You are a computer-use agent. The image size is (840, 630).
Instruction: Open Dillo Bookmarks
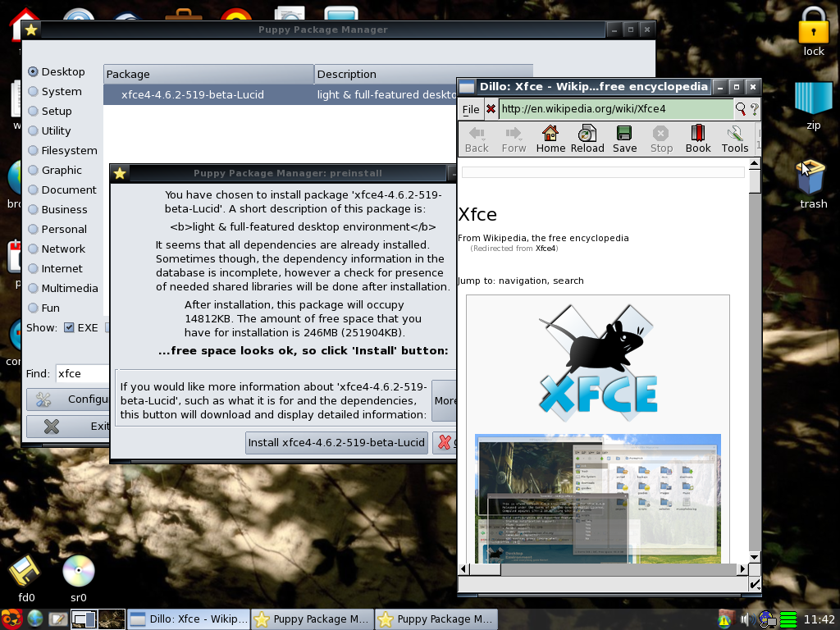point(698,139)
